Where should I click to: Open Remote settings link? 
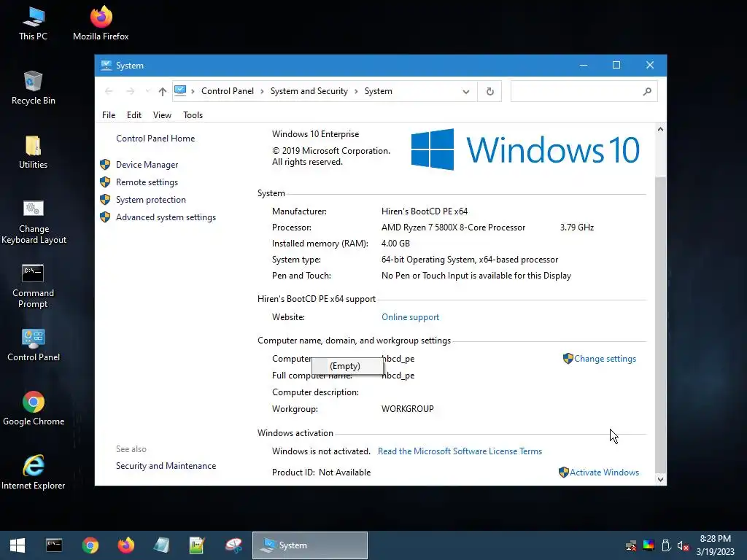[x=147, y=182]
